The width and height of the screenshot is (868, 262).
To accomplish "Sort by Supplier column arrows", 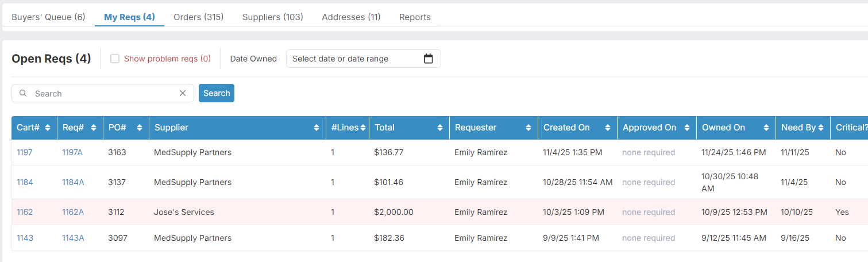I will point(317,128).
